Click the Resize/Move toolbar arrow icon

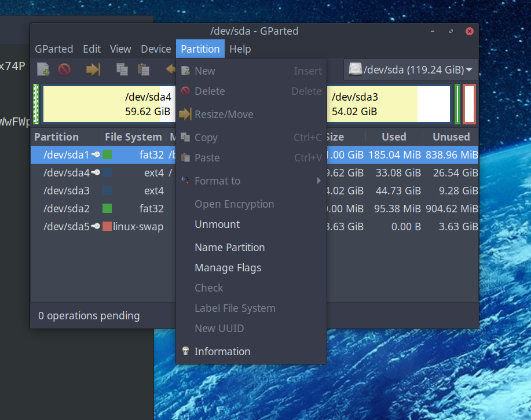pyautogui.click(x=93, y=69)
